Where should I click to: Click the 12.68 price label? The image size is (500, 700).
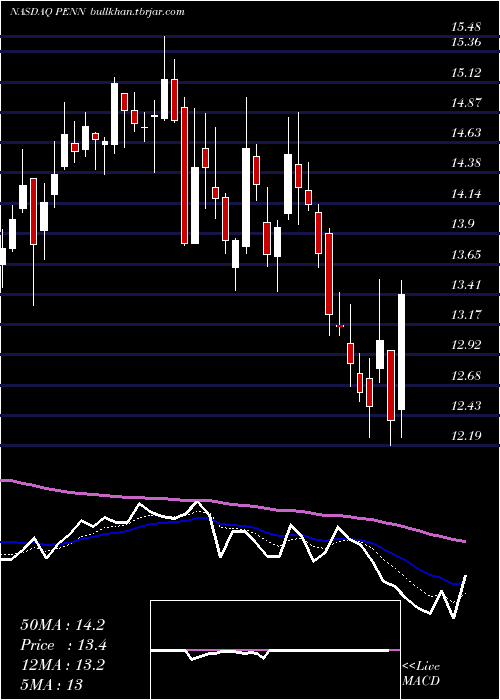(466, 375)
